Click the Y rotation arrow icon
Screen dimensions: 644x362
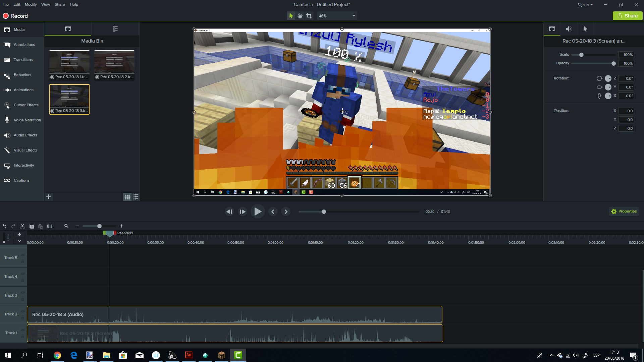coord(599,87)
